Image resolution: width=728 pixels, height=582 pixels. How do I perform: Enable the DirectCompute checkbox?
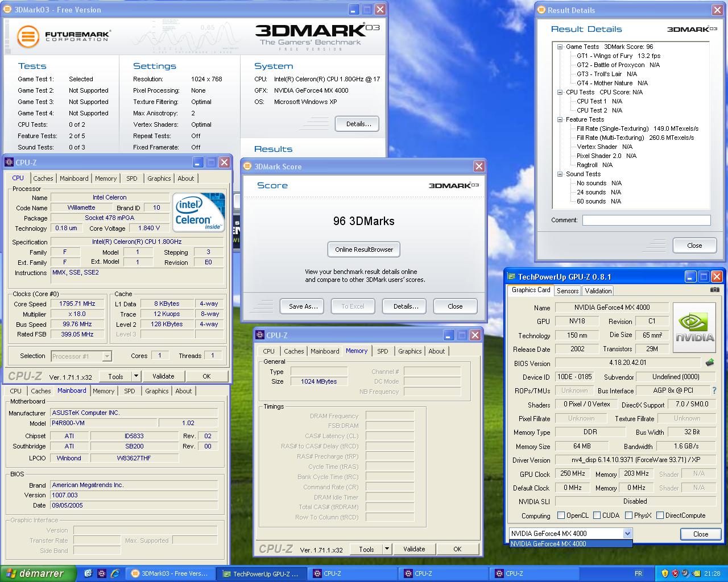pyautogui.click(x=660, y=515)
